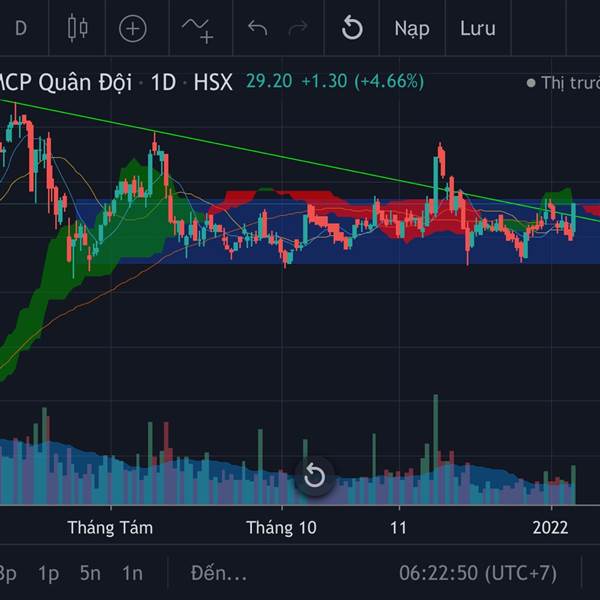
Task: Click the floating reset view button on chart
Action: click(x=315, y=476)
